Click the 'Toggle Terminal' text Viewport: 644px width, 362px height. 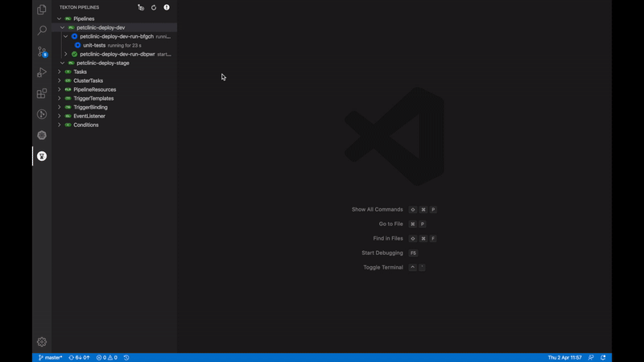coord(383,267)
